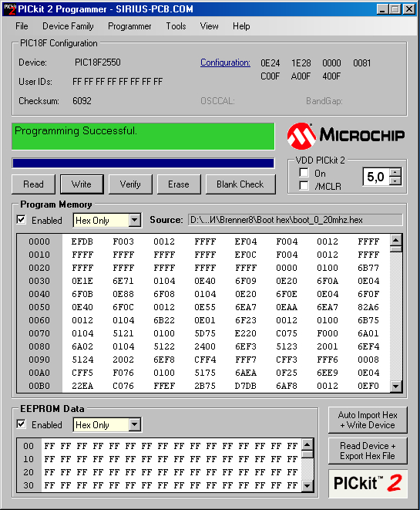Image resolution: width=420 pixels, height=510 pixels.
Task: Uncheck EEPROM Data Enabled checkbox
Action: pyautogui.click(x=21, y=424)
